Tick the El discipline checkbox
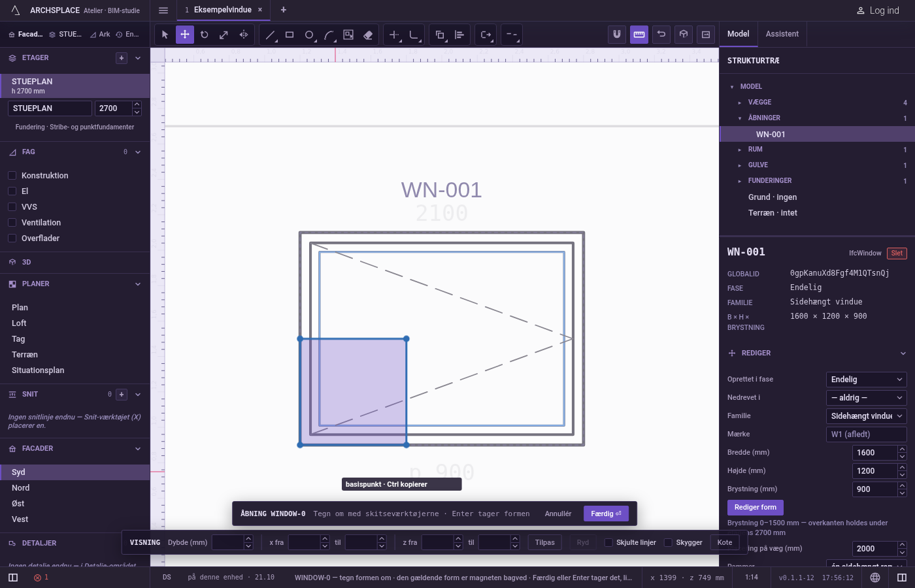Image resolution: width=915 pixels, height=588 pixels. [12, 191]
